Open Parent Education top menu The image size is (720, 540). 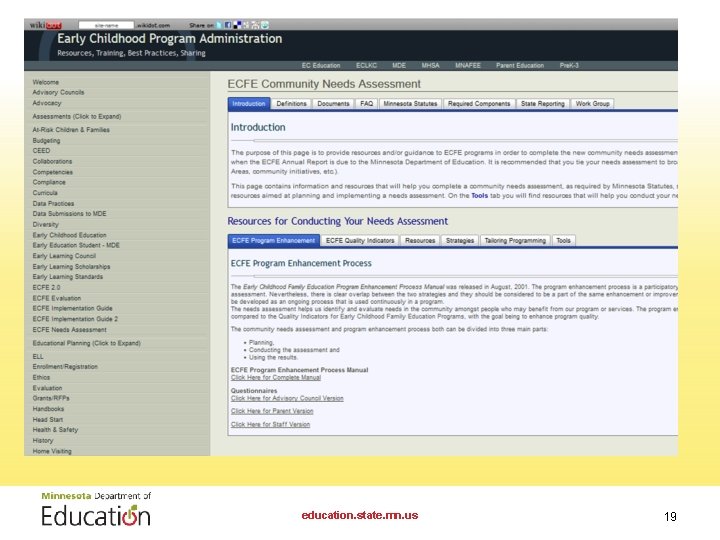pos(520,66)
